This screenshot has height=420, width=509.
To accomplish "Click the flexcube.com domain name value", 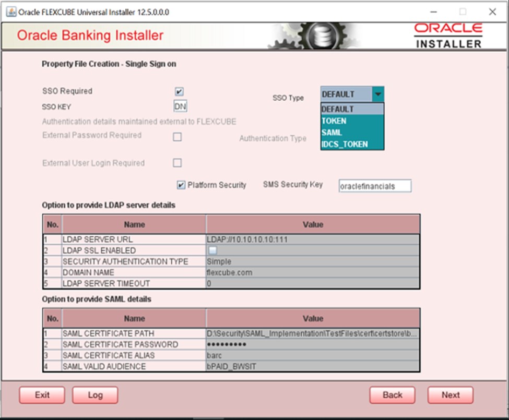I will pyautogui.click(x=313, y=272).
